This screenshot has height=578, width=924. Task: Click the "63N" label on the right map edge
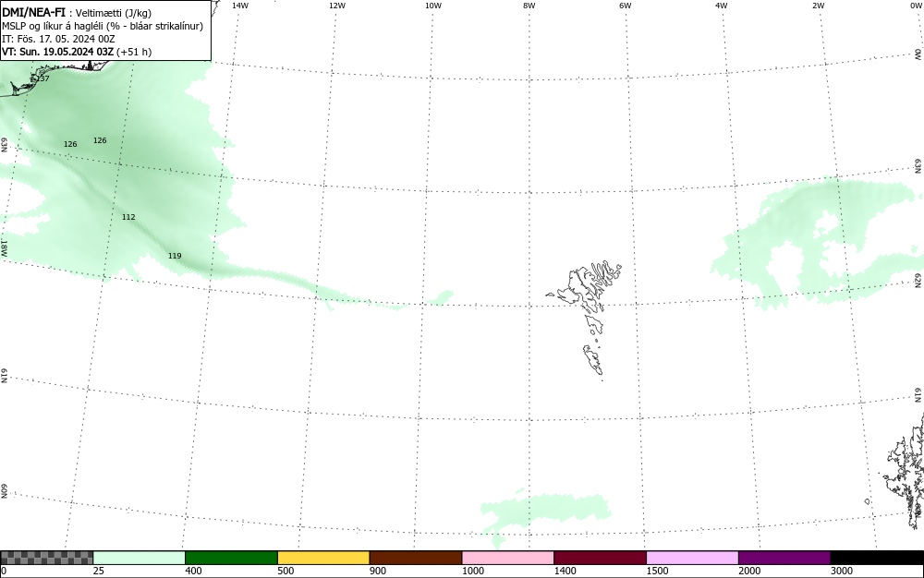(x=918, y=166)
